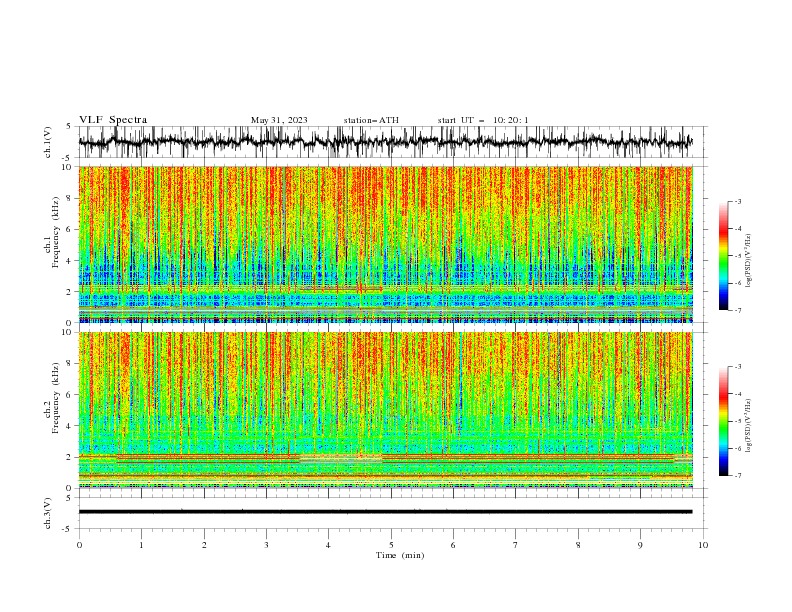Click the ch.2 colorbar 'log(PSD)(V²/Hz)' label
792x612 pixels.
[x=748, y=426]
